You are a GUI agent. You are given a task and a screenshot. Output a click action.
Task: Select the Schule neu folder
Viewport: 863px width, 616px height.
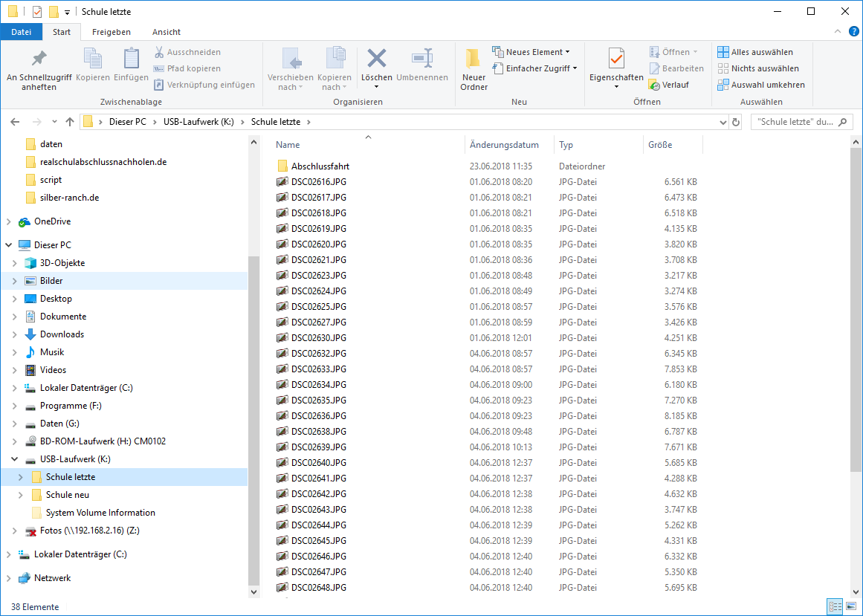point(67,495)
